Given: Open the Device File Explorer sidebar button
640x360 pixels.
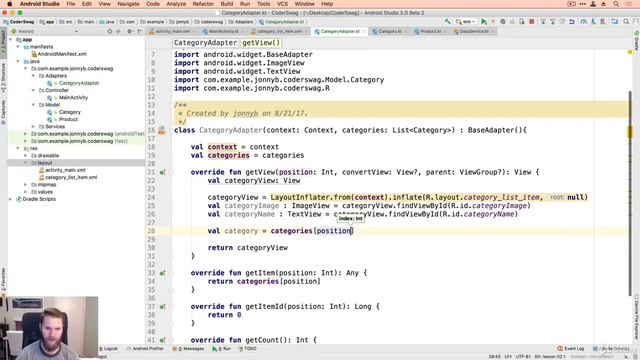Looking at the screenshot, I should point(636,318).
